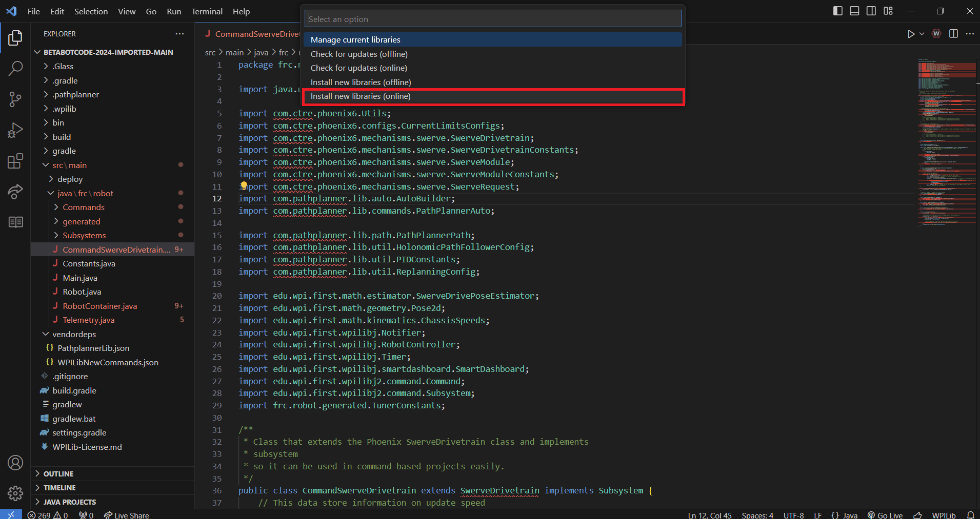The height and width of the screenshot is (519, 980).
Task: Change UTF-8 encoding setting
Action: [794, 515]
